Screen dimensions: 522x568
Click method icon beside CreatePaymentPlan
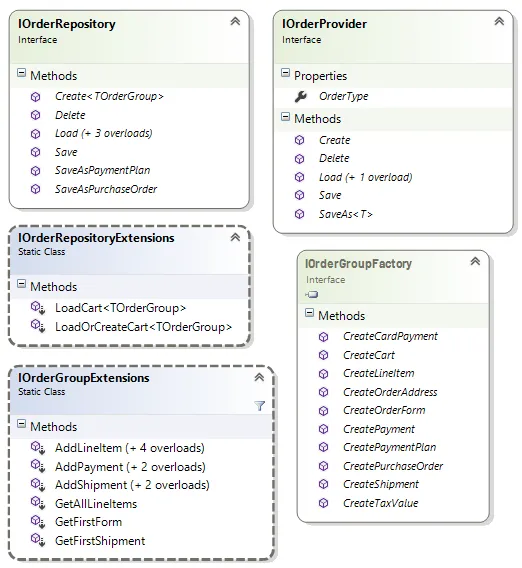point(323,448)
